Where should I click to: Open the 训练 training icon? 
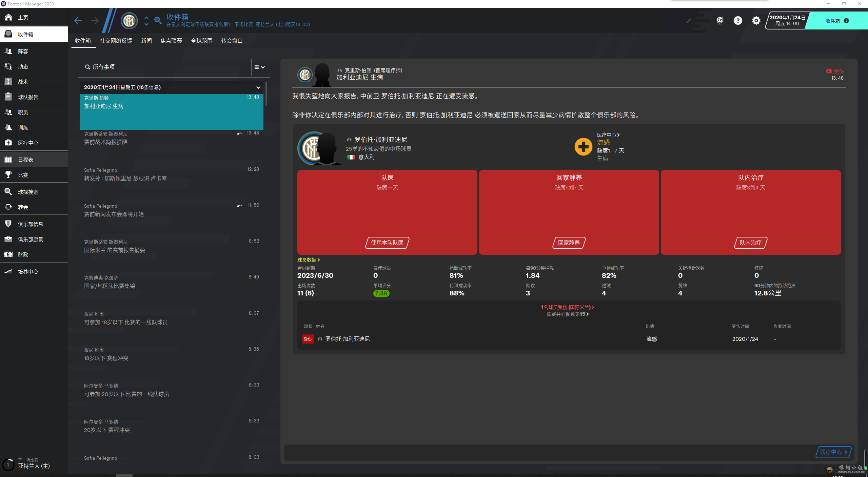click(8, 127)
